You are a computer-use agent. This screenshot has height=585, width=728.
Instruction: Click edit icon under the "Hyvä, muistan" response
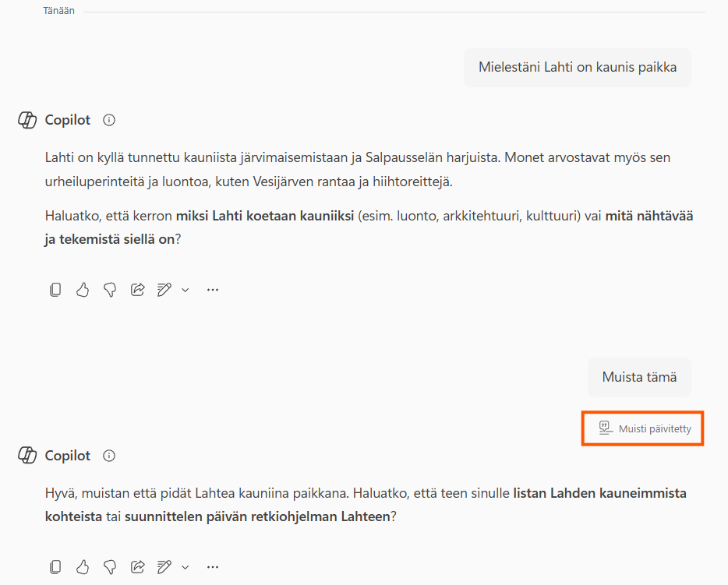click(x=164, y=566)
